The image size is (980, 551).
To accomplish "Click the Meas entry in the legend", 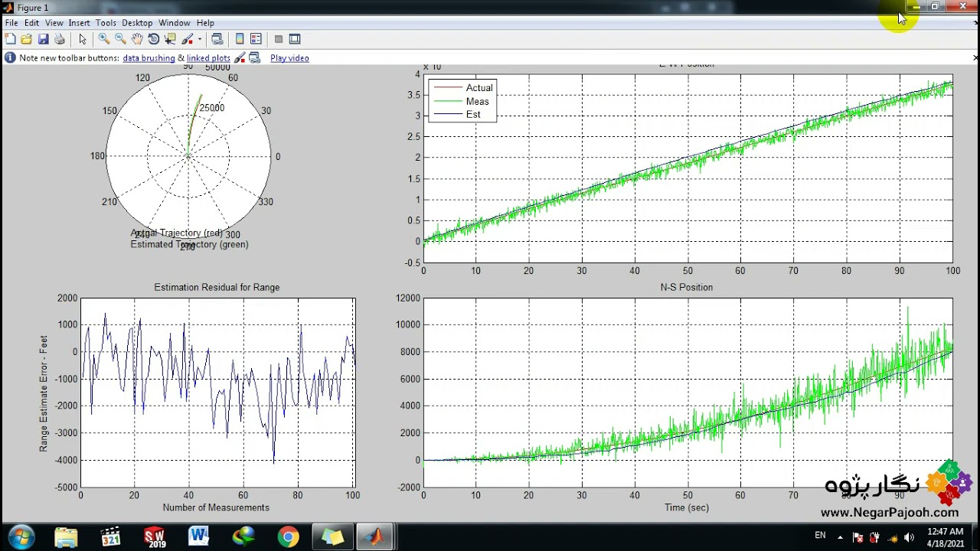I will coord(477,101).
